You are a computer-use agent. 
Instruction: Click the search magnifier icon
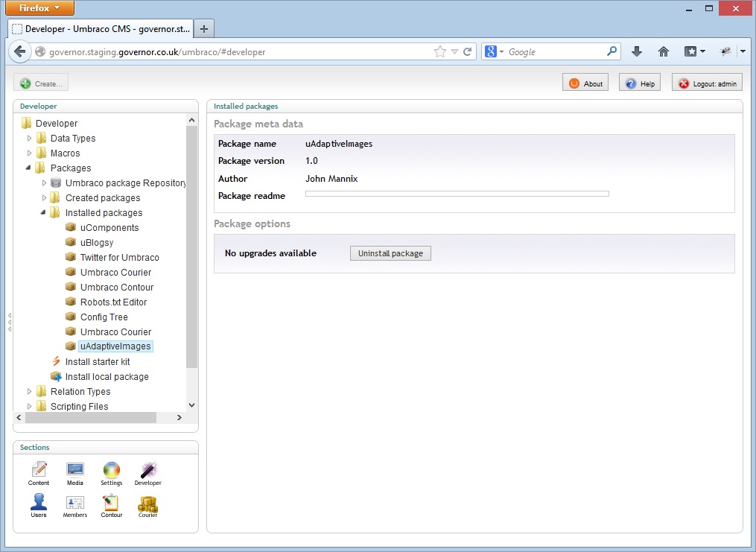click(612, 51)
